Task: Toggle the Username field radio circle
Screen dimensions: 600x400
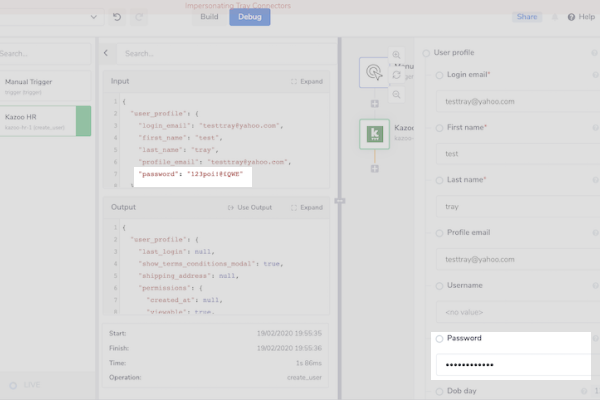Action: (439, 286)
